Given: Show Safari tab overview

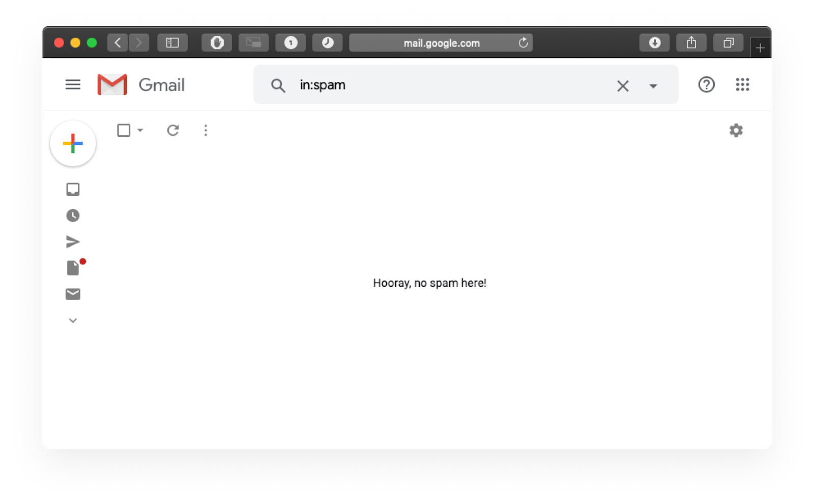Looking at the screenshot, I should click(728, 43).
